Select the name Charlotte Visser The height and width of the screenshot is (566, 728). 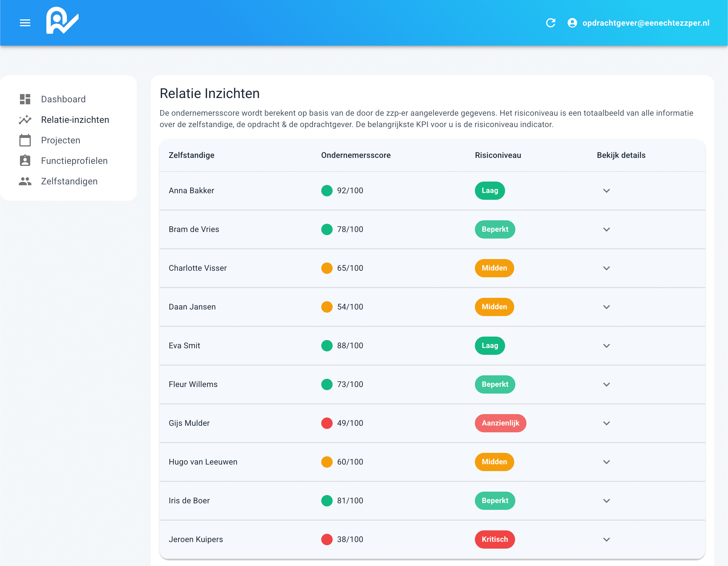[x=198, y=268]
